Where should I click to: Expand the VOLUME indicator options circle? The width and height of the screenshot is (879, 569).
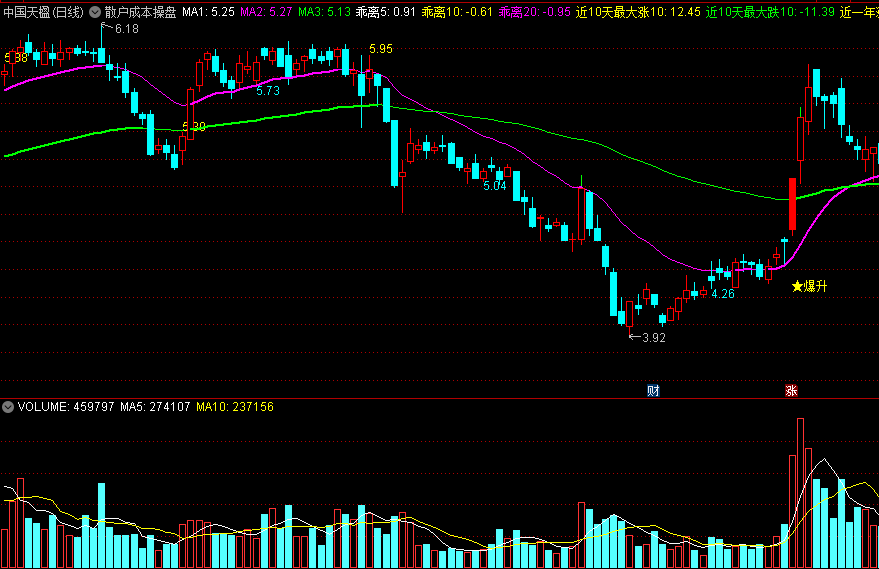8,407
